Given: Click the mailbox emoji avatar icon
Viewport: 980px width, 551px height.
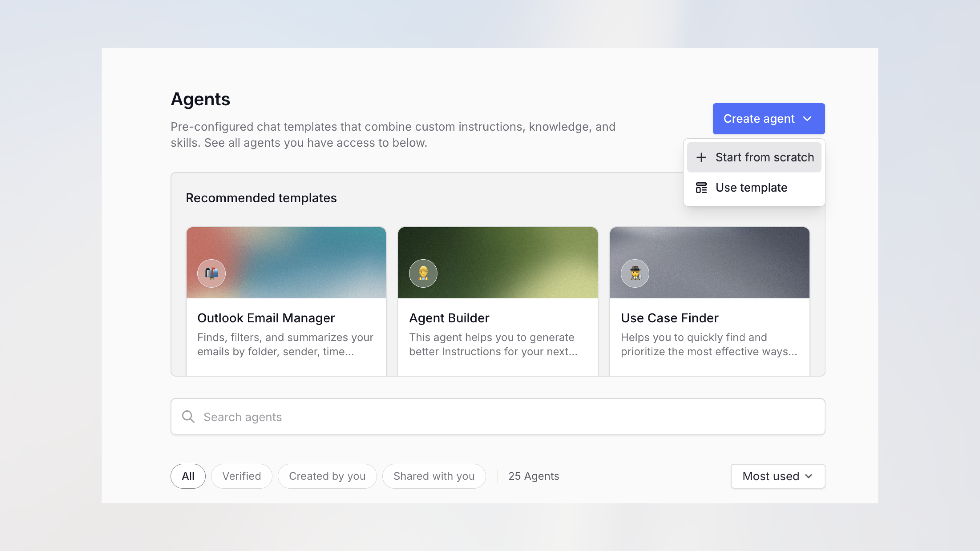Looking at the screenshot, I should tap(211, 273).
